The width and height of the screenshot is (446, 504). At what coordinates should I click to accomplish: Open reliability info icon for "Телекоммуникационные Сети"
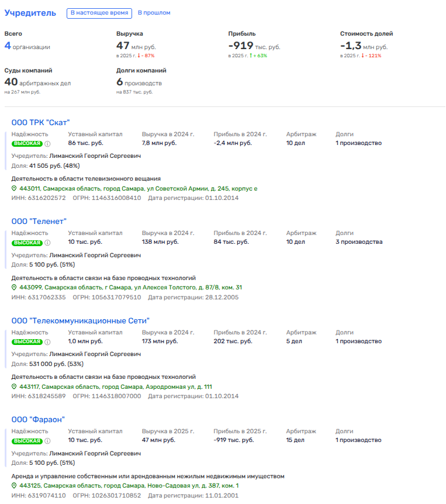click(x=47, y=341)
